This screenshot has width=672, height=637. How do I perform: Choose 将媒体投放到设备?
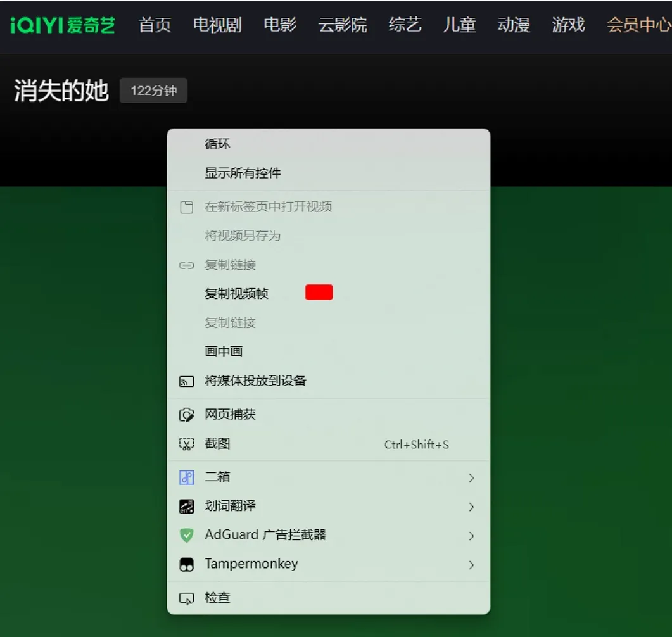pos(328,381)
